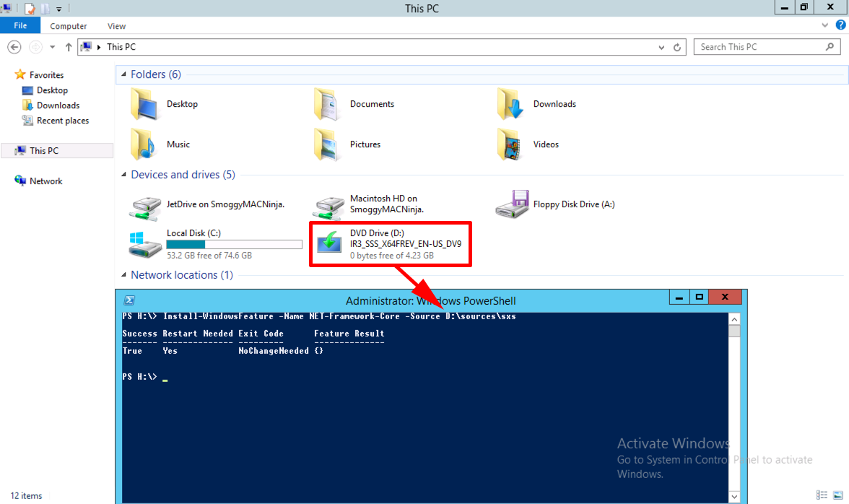The image size is (849, 504).
Task: Click the Favorites label in navigation pane
Action: point(46,75)
